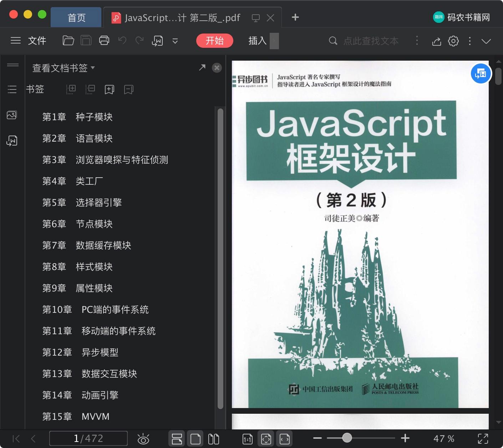The image size is (503, 448).
Task: Select bookmark 第10章 PC端的事件系统
Action: (96, 310)
